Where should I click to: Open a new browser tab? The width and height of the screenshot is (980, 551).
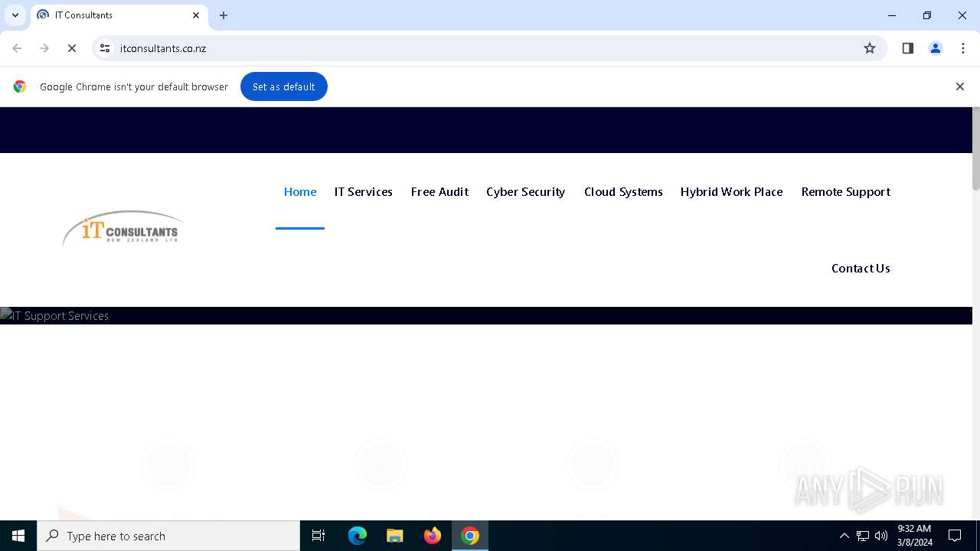(x=224, y=15)
